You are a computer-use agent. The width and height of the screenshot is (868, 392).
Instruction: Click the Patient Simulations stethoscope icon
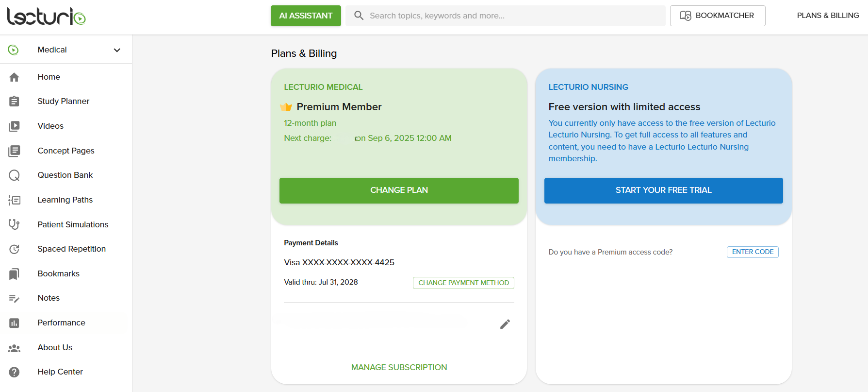(x=14, y=224)
